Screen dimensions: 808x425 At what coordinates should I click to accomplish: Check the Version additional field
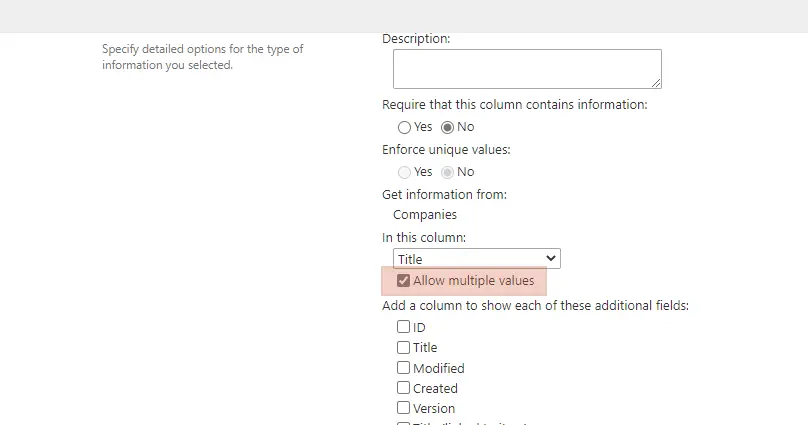point(403,407)
